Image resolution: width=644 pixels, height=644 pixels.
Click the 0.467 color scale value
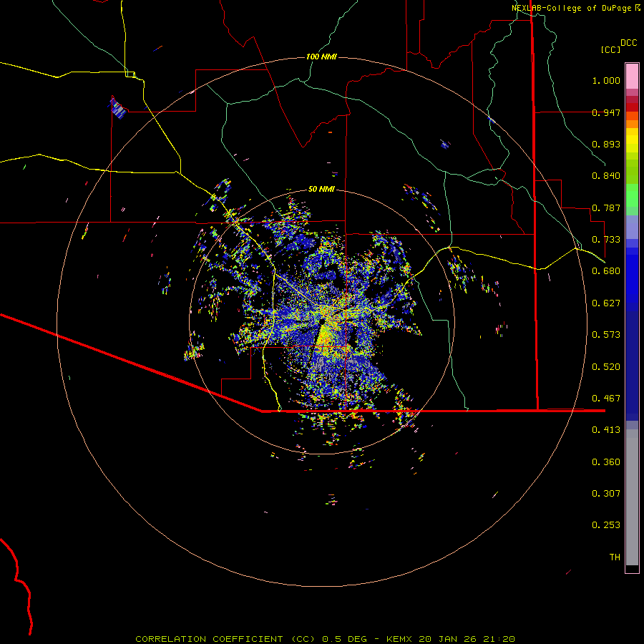click(606, 399)
